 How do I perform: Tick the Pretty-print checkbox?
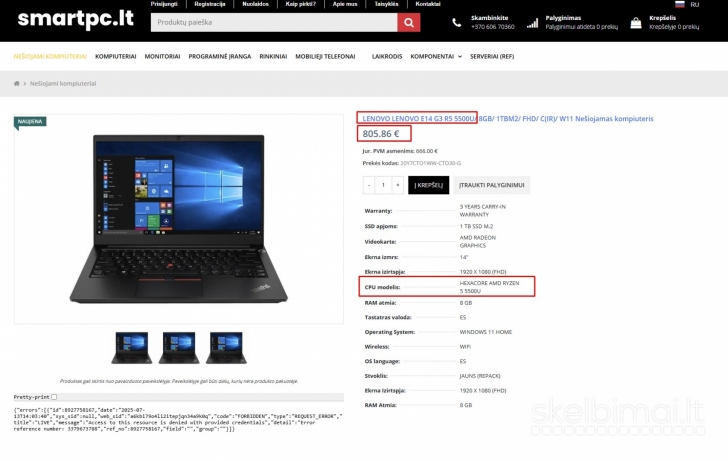[x=54, y=397]
